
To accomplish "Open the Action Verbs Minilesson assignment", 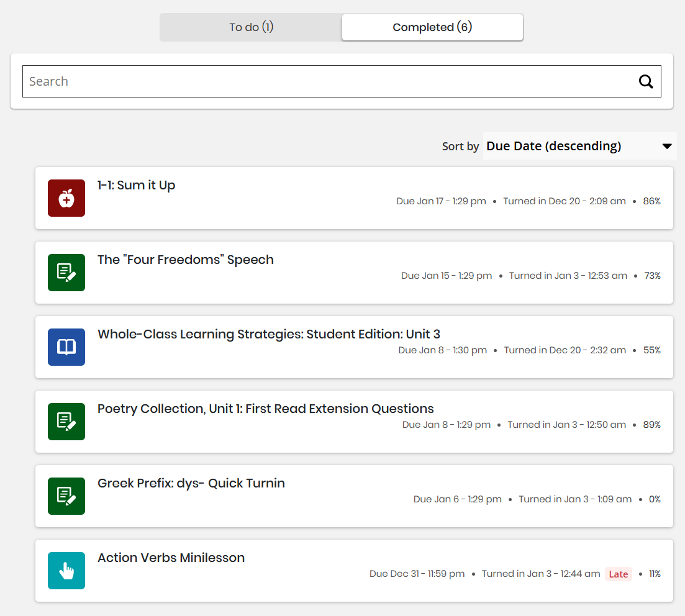I will pyautogui.click(x=171, y=558).
